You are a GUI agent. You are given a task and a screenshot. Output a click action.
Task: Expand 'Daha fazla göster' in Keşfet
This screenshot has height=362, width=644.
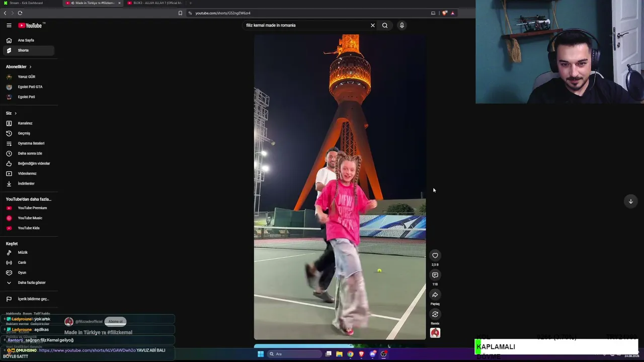pos(29,283)
